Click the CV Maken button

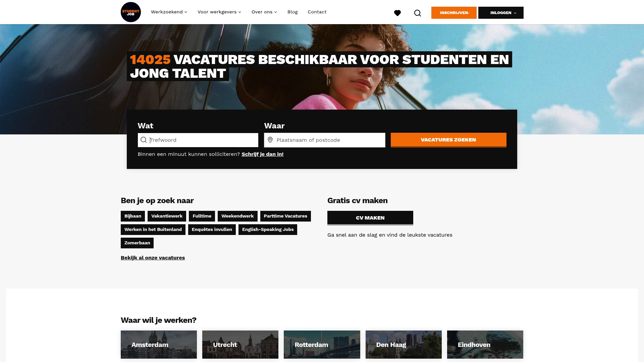click(370, 218)
